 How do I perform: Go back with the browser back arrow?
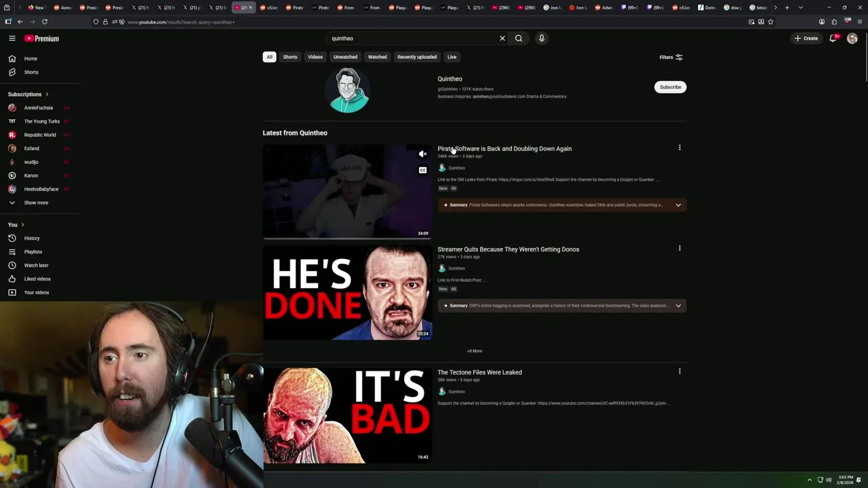[20, 22]
